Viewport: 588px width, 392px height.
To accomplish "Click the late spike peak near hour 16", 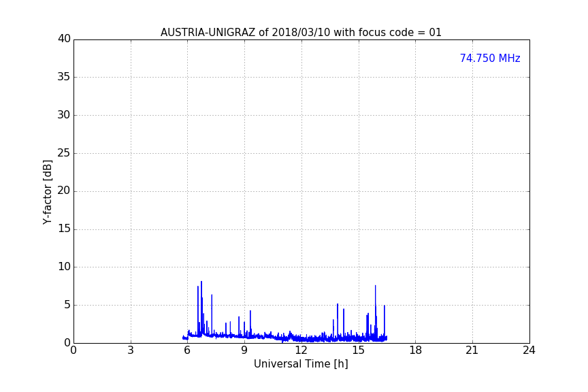I will [x=376, y=286].
